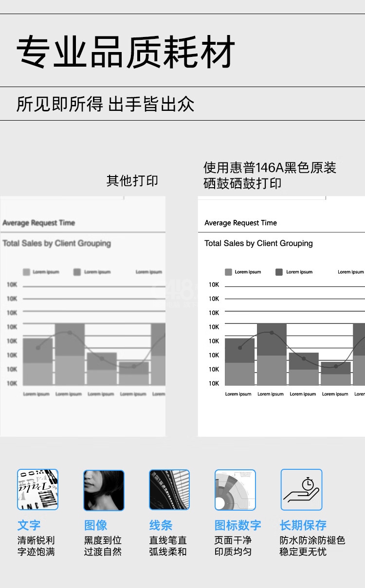Click dark gray legend swatch in sharp chart
Image resolution: width=365 pixels, height=588 pixels.
coord(279,272)
